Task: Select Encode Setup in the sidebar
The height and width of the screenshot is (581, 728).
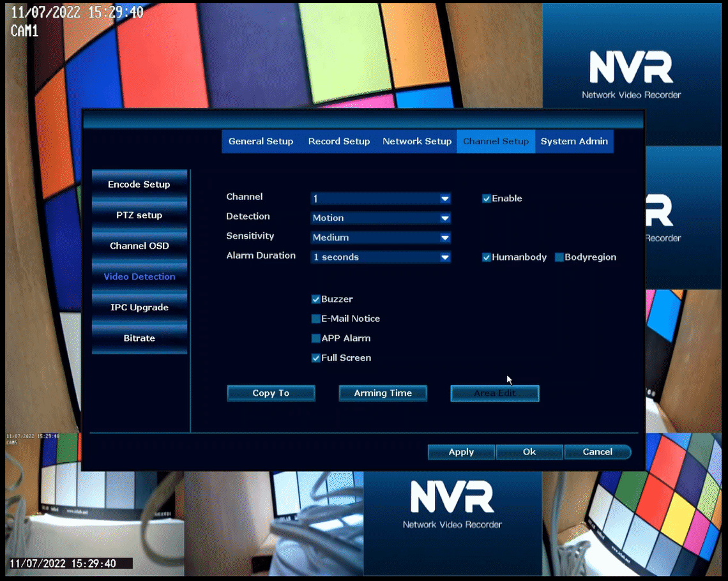Action: (139, 185)
